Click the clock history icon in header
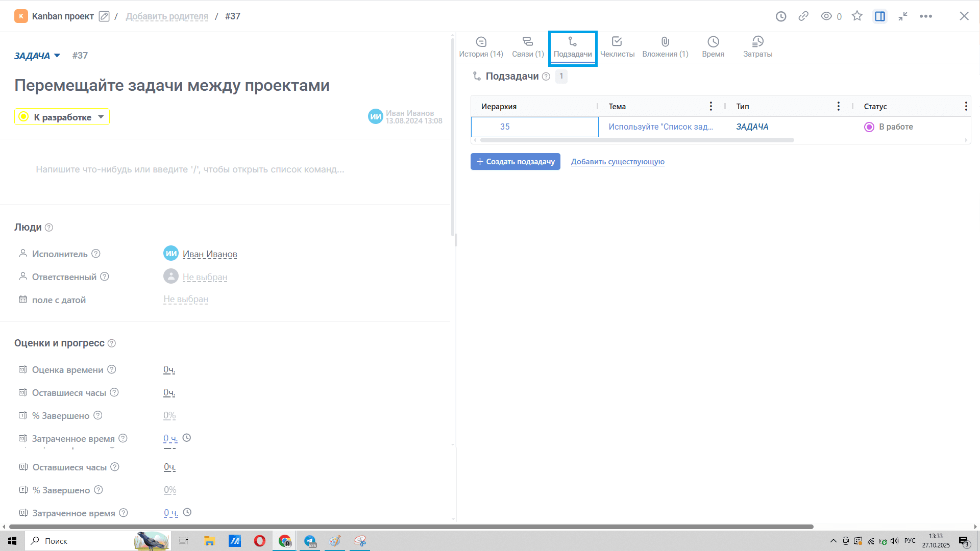Viewport: 980px width, 551px height. pos(781,16)
